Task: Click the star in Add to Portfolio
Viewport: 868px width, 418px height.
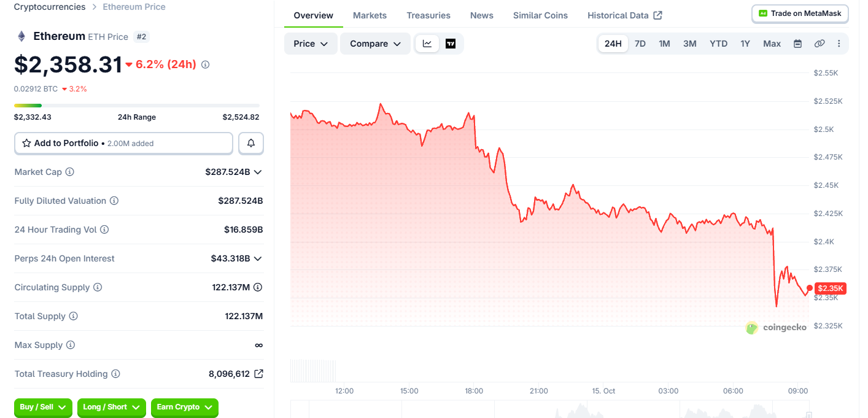Action: pos(26,143)
